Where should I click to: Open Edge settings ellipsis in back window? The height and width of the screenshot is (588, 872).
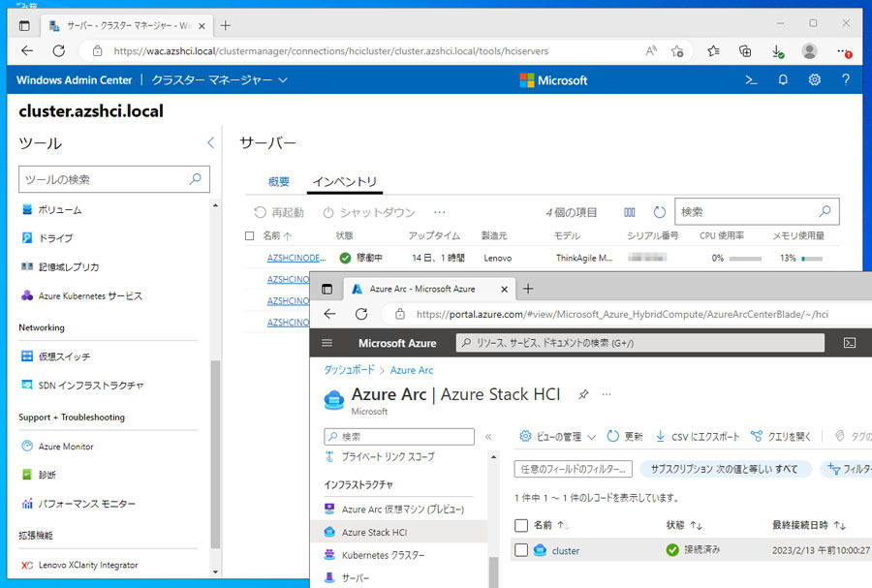[x=843, y=51]
